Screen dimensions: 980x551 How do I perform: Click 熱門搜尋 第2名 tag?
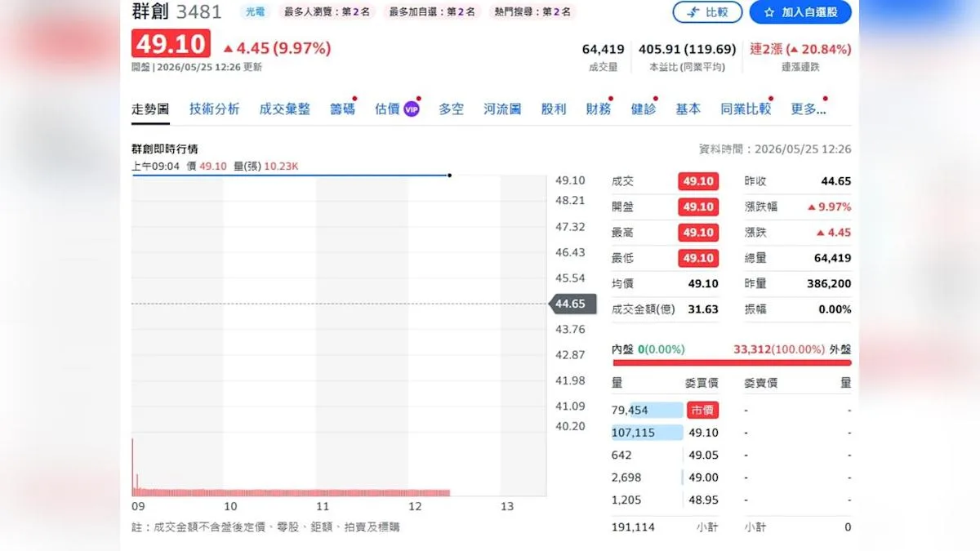pos(532,11)
